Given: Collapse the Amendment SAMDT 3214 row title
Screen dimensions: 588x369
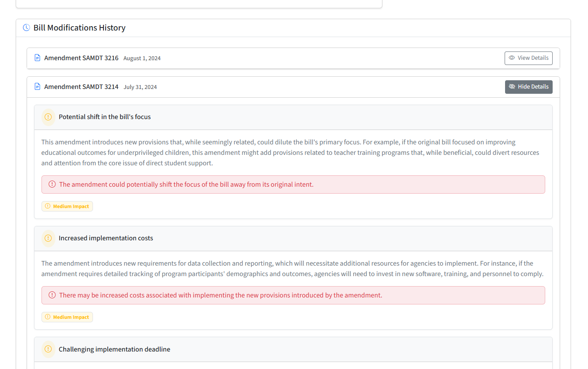Looking at the screenshot, I should point(81,86).
